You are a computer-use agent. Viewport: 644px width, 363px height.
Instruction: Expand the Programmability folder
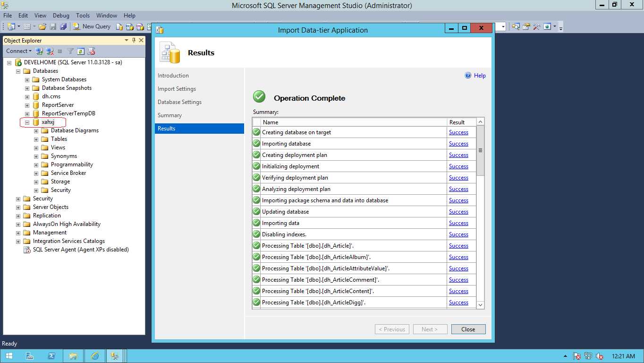point(36,164)
